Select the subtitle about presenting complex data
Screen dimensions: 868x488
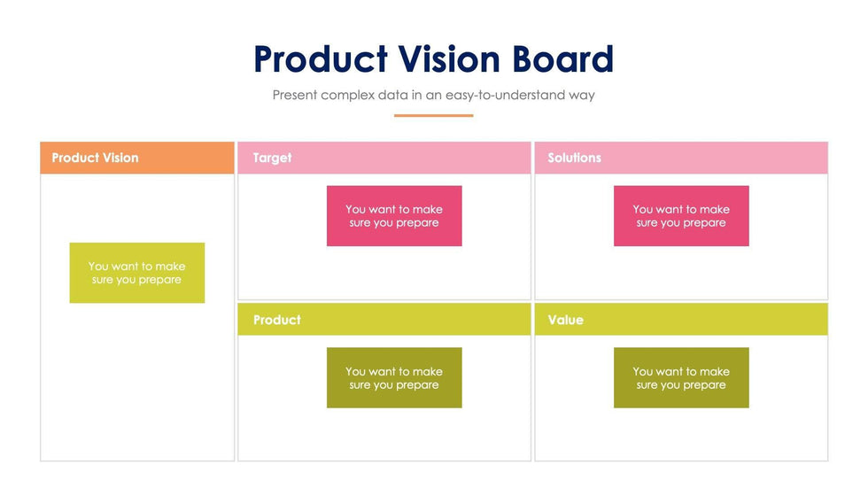tap(433, 95)
